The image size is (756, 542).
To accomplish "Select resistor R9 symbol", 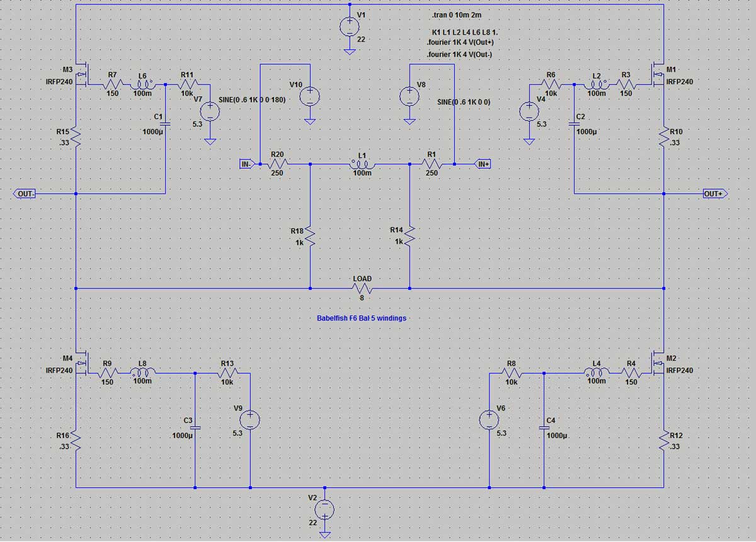I will pos(108,373).
